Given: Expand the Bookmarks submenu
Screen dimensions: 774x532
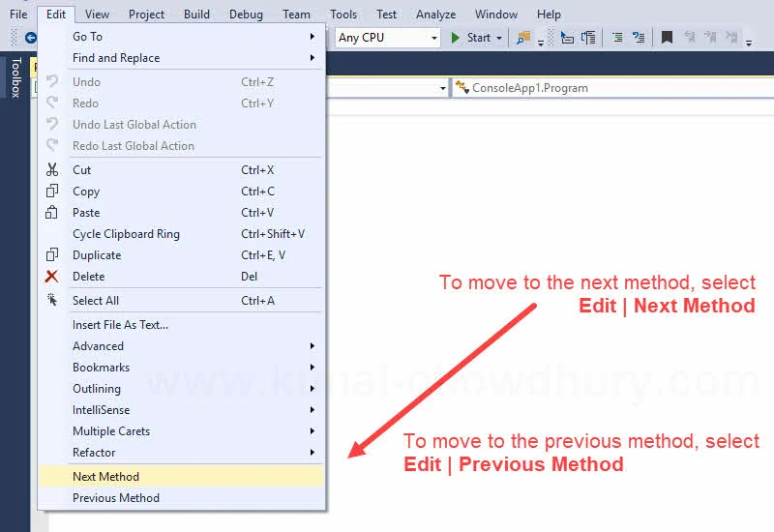Looking at the screenshot, I should pyautogui.click(x=181, y=367).
